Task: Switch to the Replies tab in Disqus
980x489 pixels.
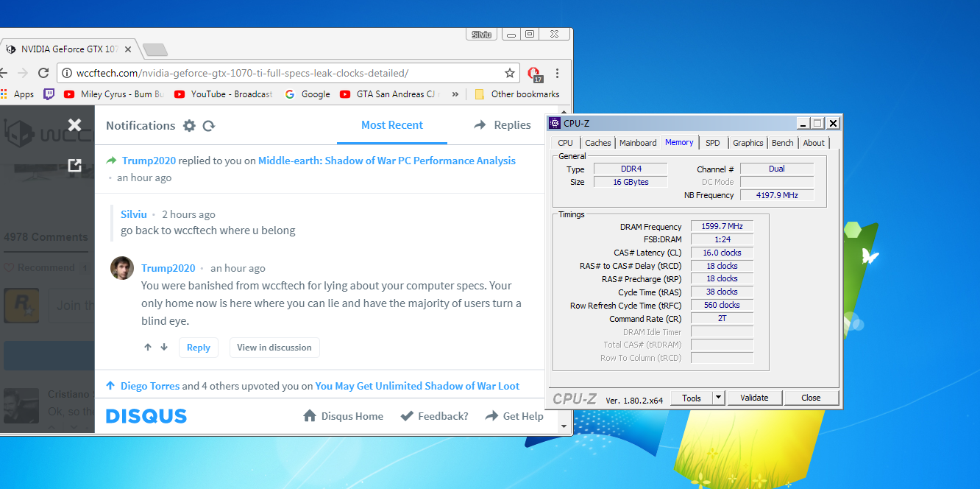Action: point(503,125)
